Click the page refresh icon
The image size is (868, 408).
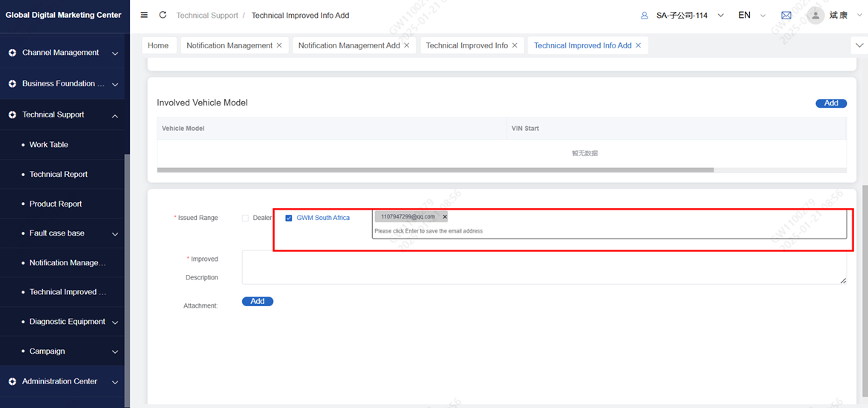pyautogui.click(x=163, y=15)
